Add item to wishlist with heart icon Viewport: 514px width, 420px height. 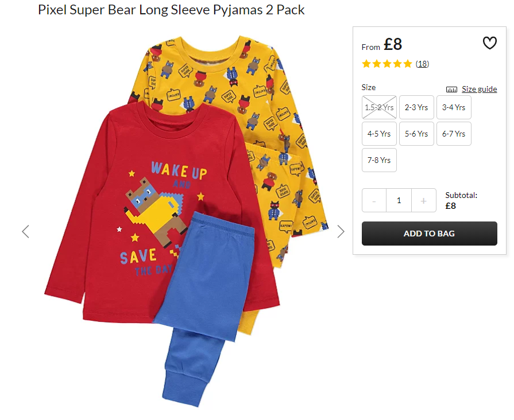[x=489, y=43]
